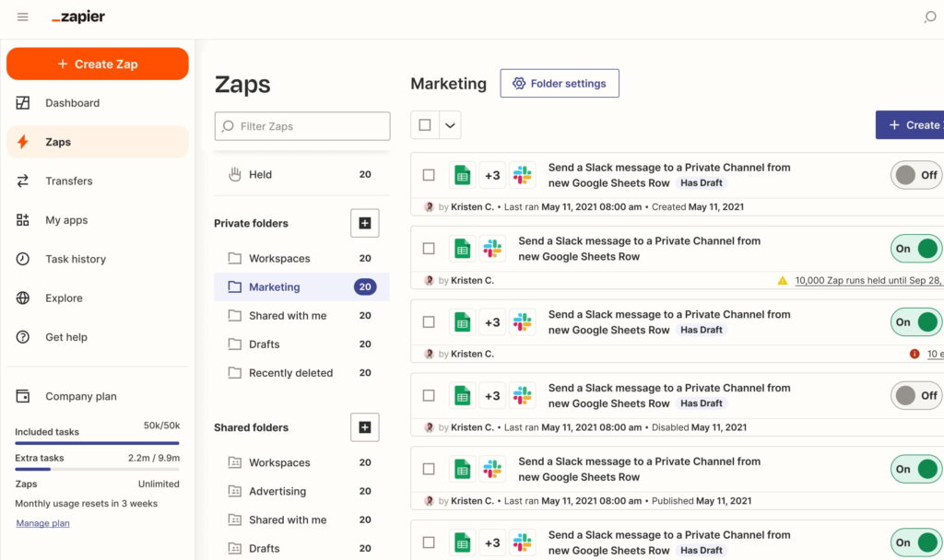This screenshot has height=560, width=944.
Task: Click Slack icon on second zap
Action: click(492, 249)
